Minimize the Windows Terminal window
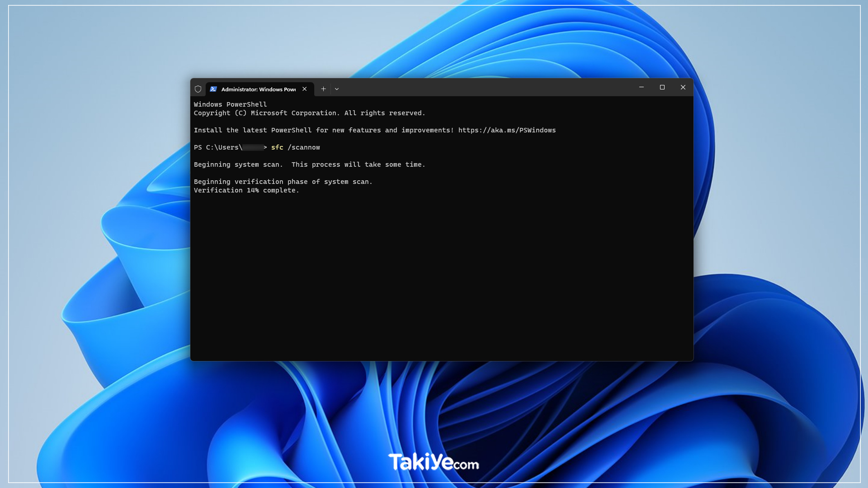 pyautogui.click(x=642, y=87)
